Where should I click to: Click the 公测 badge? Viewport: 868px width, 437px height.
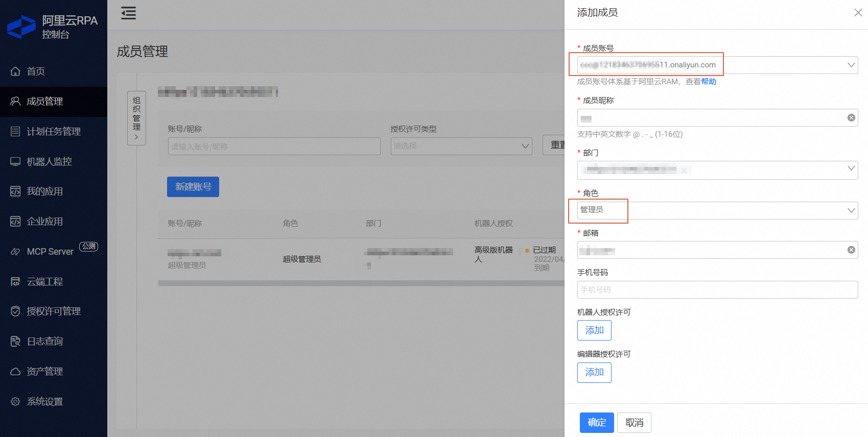(x=88, y=246)
